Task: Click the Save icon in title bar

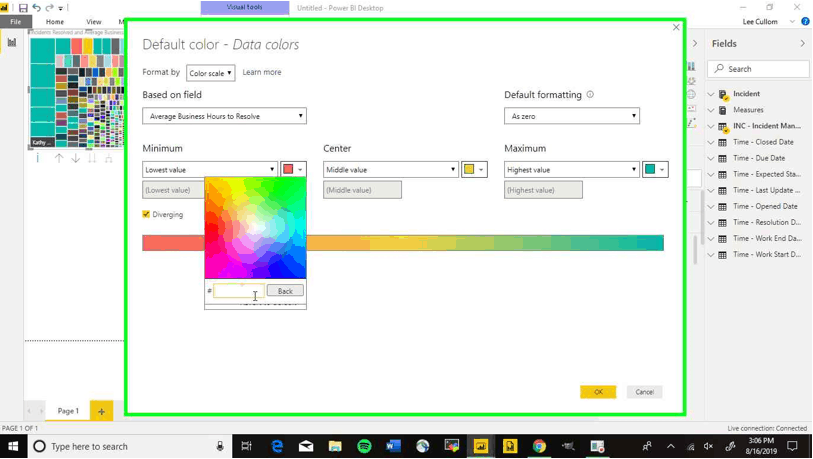Action: 23,8
